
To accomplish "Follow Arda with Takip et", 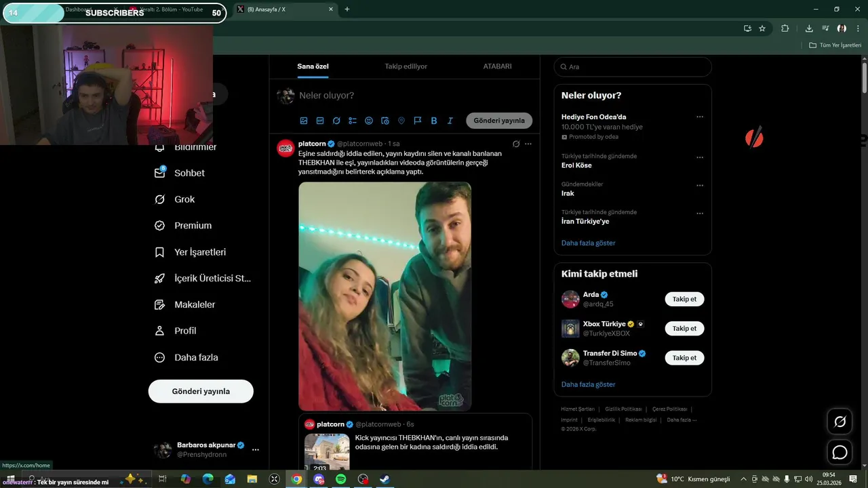I will click(x=684, y=299).
